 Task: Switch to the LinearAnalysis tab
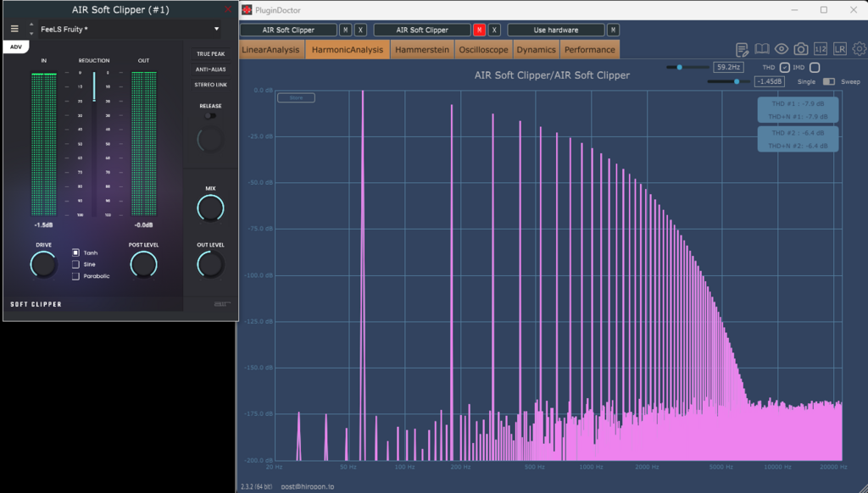pos(270,49)
